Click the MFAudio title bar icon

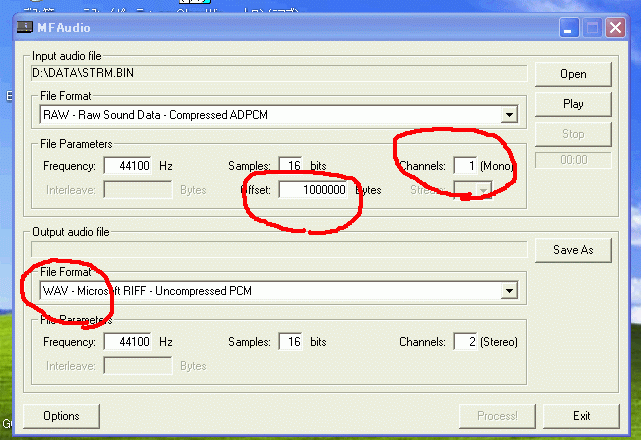click(23, 28)
